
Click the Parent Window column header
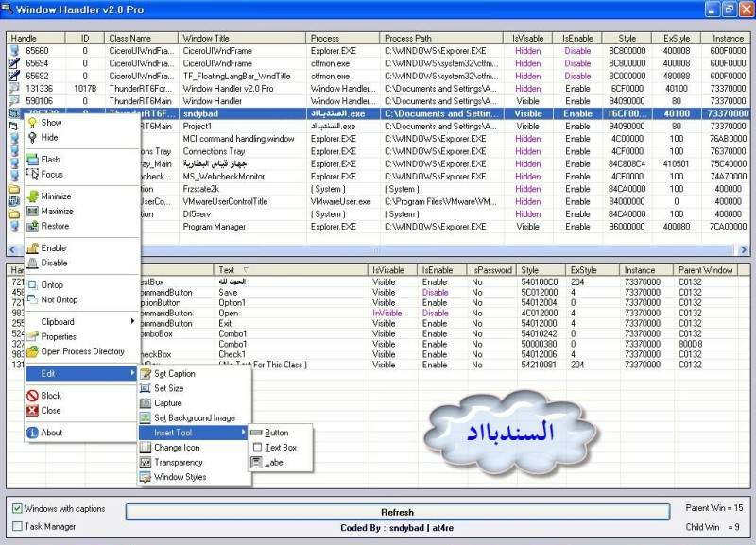click(x=705, y=270)
